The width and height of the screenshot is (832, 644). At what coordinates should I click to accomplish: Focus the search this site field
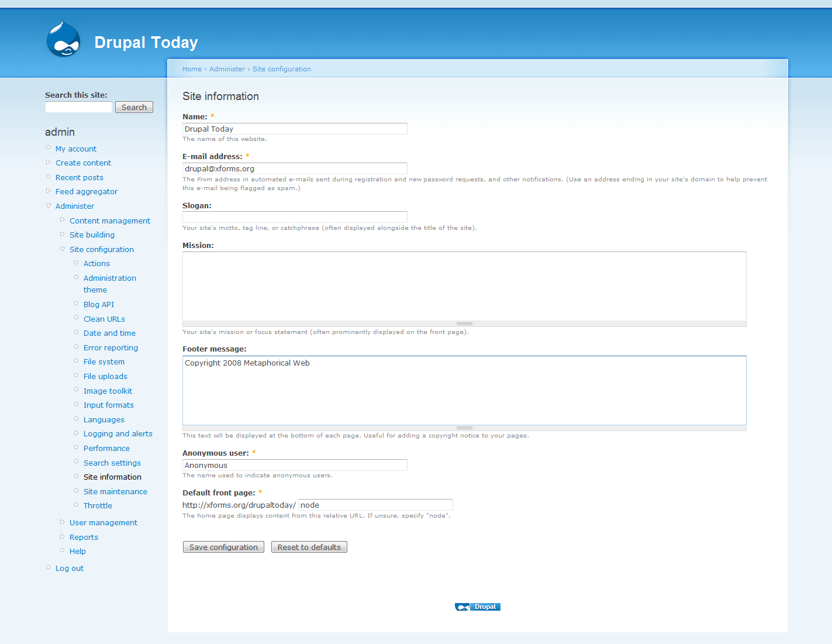point(78,107)
